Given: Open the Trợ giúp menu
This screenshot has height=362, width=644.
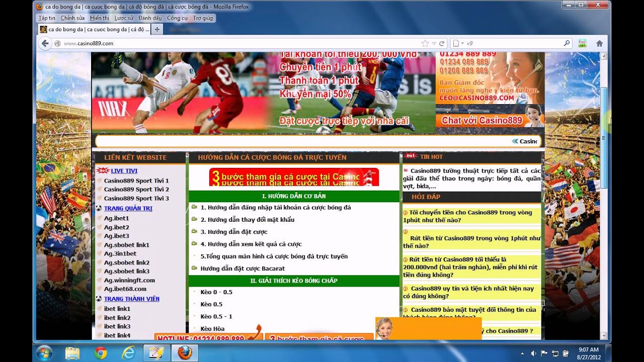Looking at the screenshot, I should pyautogui.click(x=203, y=18).
